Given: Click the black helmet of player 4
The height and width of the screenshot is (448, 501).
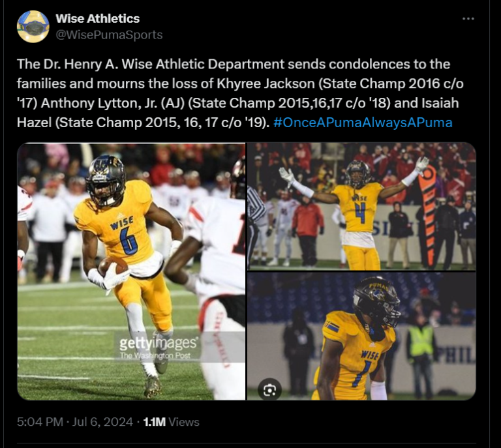Looking at the screenshot, I should [x=358, y=173].
